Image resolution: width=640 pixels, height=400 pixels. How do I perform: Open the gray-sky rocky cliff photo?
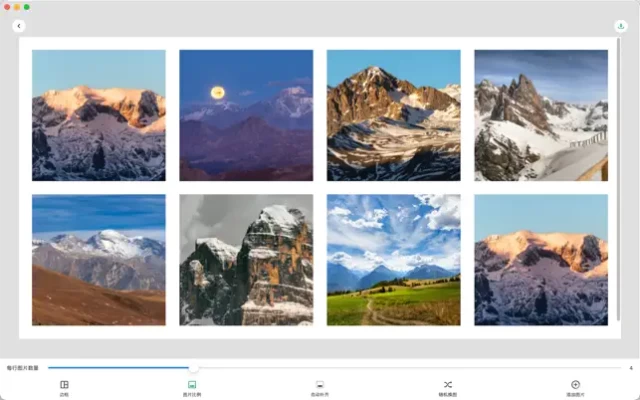(x=246, y=260)
